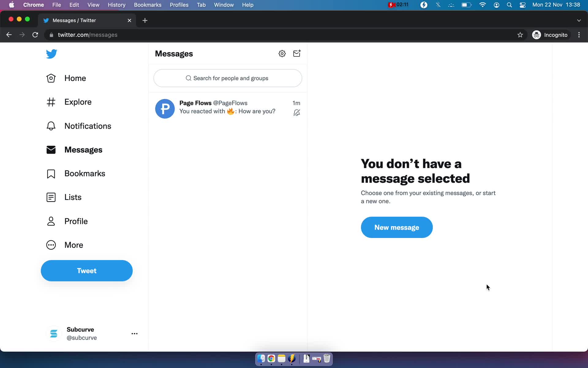Close the Messages / Twitter tab
The image size is (588, 368).
point(129,20)
